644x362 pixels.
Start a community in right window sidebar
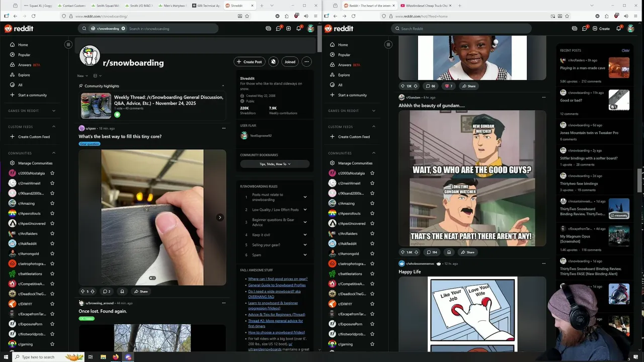point(352,95)
